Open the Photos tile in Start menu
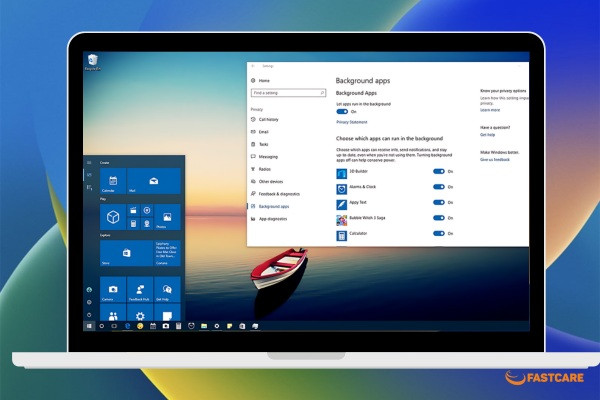 click(167, 217)
